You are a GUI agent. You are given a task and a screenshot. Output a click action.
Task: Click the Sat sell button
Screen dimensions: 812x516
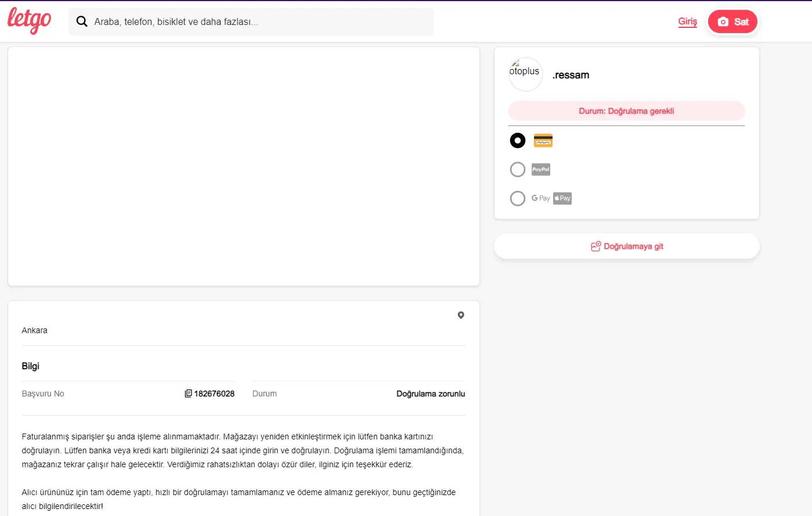pos(732,21)
